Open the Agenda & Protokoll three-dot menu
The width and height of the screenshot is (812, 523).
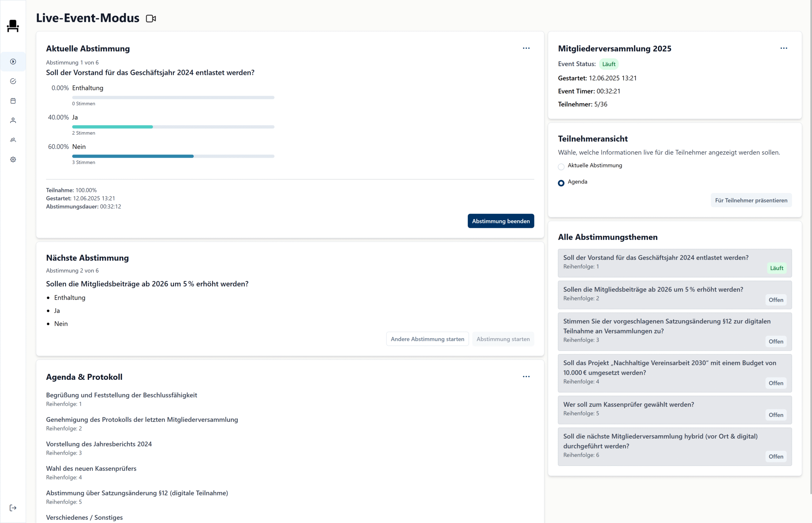[x=526, y=377]
